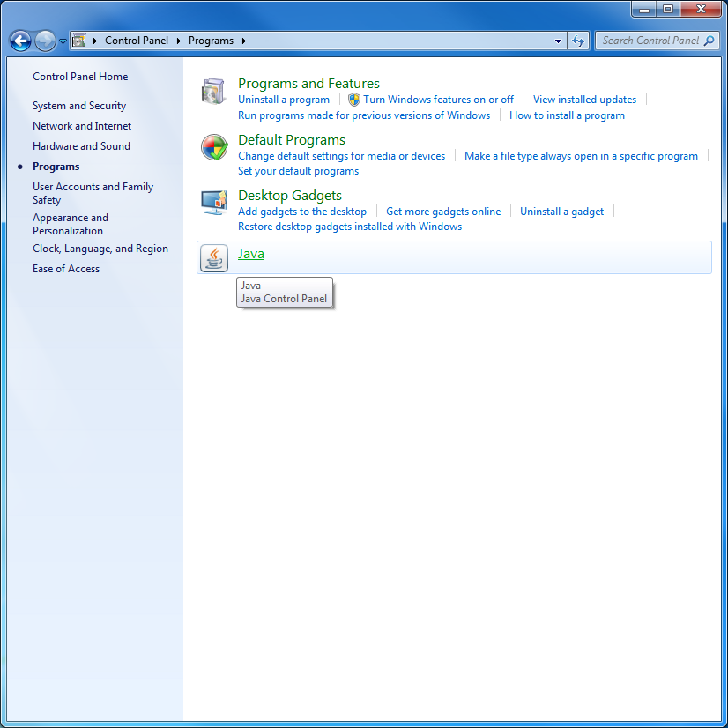Click the search magnifier icon
Viewport: 728px width, 728px height.
(x=709, y=41)
